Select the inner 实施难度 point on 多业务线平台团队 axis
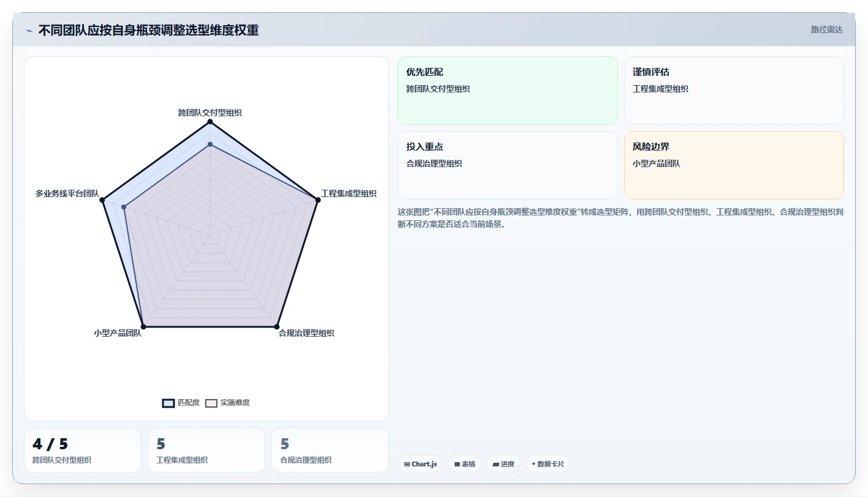This screenshot has width=868, height=497. click(x=124, y=207)
